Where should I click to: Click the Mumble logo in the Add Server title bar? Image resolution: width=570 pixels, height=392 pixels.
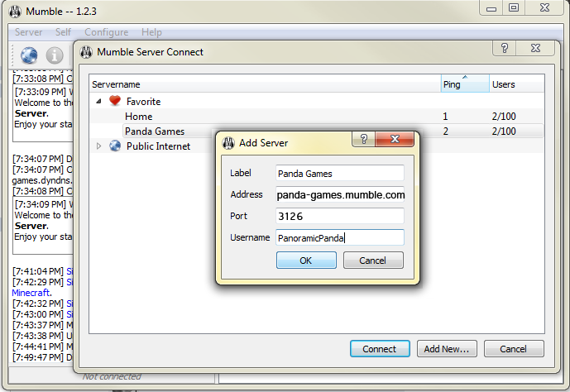pyautogui.click(x=228, y=143)
